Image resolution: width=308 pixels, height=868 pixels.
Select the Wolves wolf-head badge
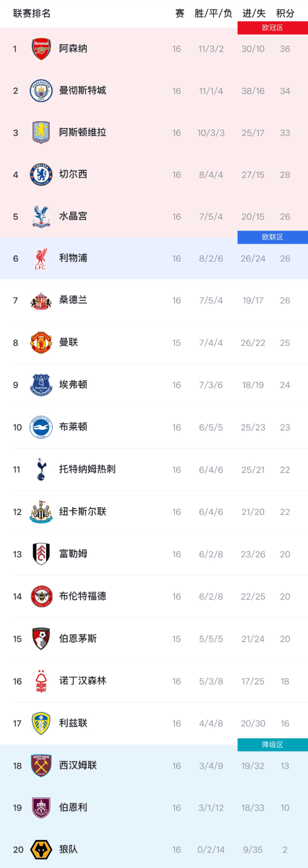[41, 850]
